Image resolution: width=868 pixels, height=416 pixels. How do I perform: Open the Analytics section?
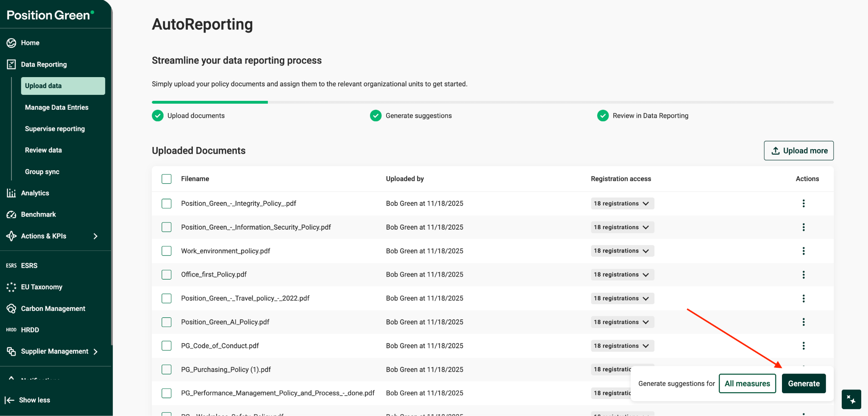coord(35,193)
